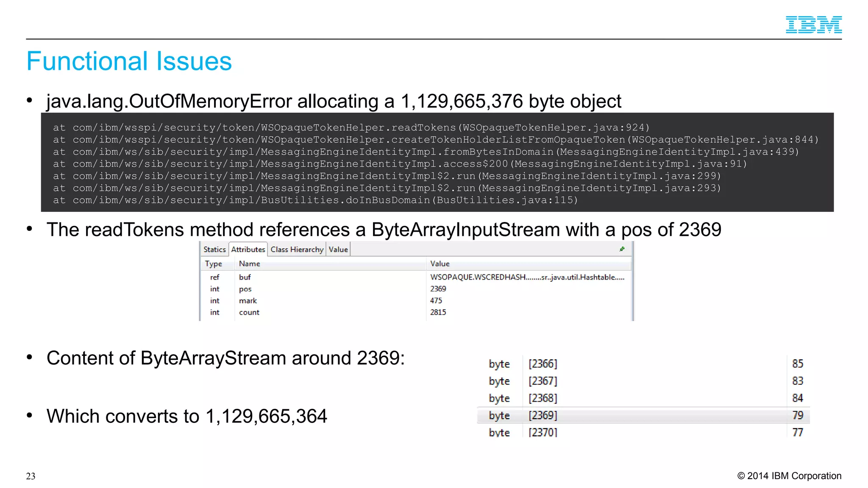Click the Name column header

pyautogui.click(x=250, y=263)
